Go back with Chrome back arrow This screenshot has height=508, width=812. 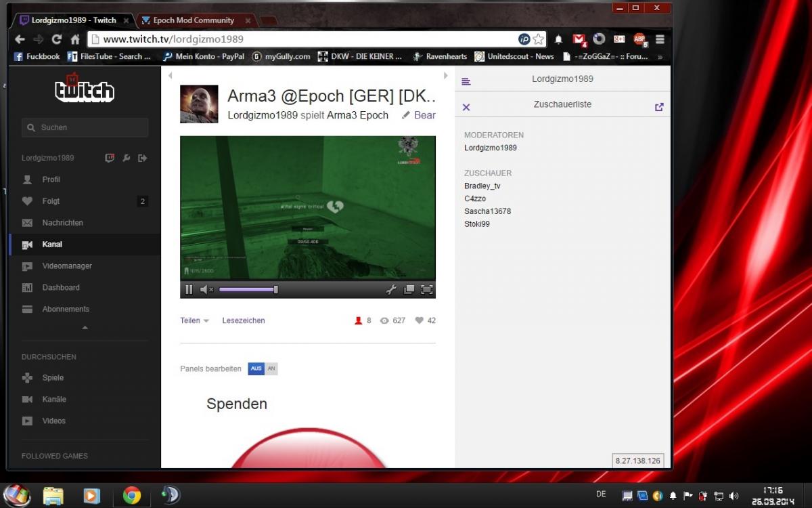coord(20,39)
